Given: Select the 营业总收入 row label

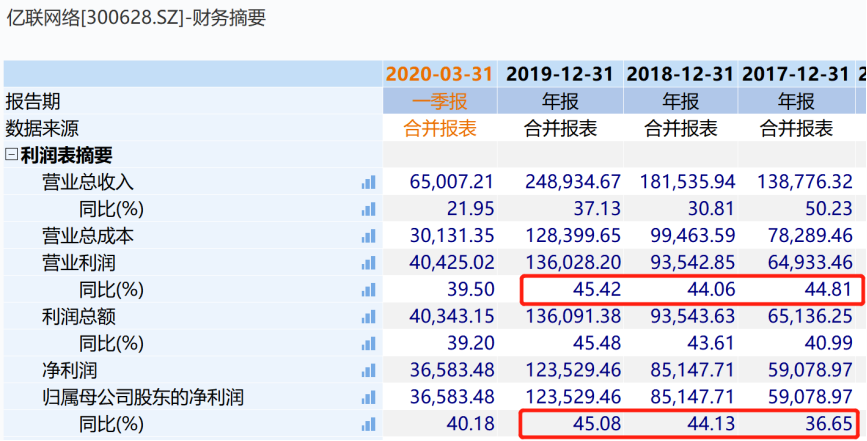Looking at the screenshot, I should coord(88,182).
